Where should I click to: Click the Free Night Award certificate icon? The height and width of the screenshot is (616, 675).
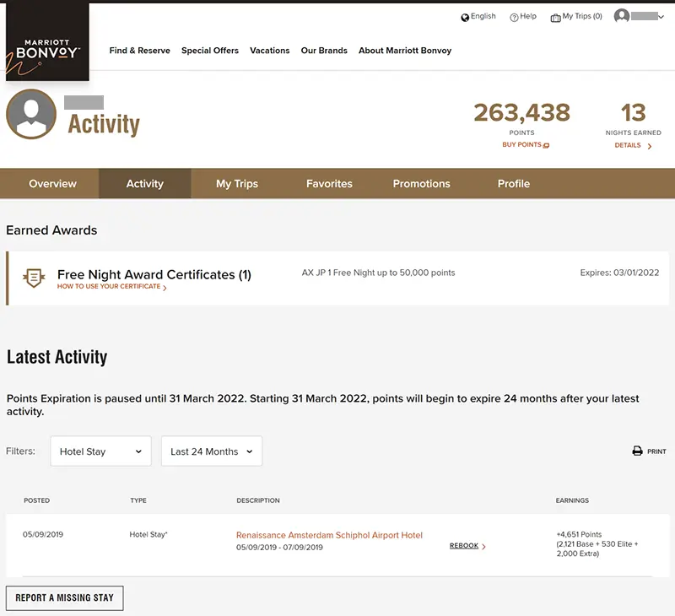[33, 278]
